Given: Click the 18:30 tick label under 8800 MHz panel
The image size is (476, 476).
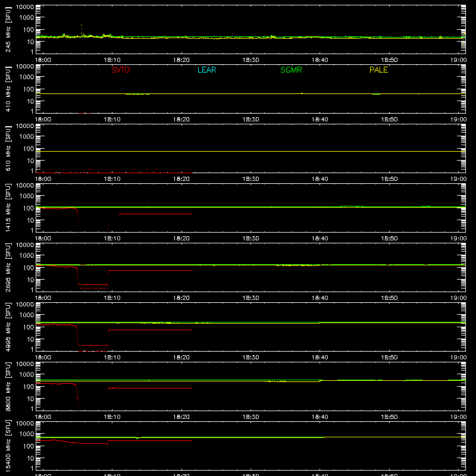Looking at the screenshot, I should point(250,417).
